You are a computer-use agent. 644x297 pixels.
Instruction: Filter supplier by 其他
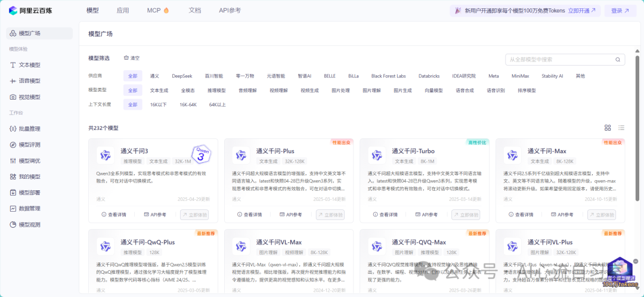[x=580, y=76]
